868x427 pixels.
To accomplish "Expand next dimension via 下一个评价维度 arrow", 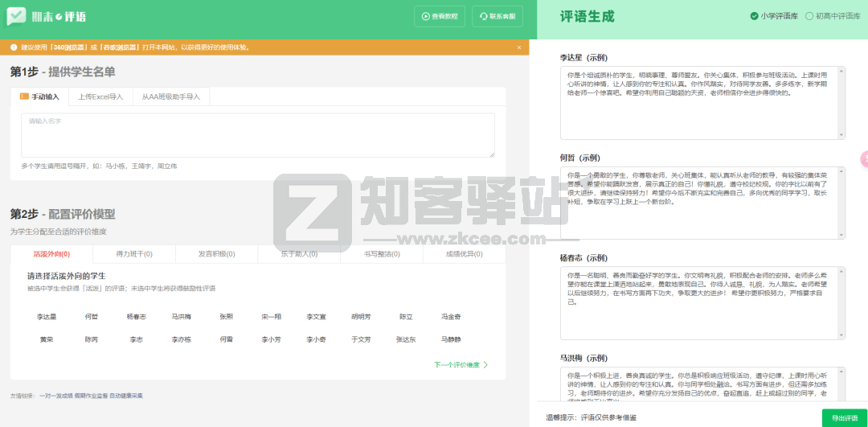I will (485, 364).
